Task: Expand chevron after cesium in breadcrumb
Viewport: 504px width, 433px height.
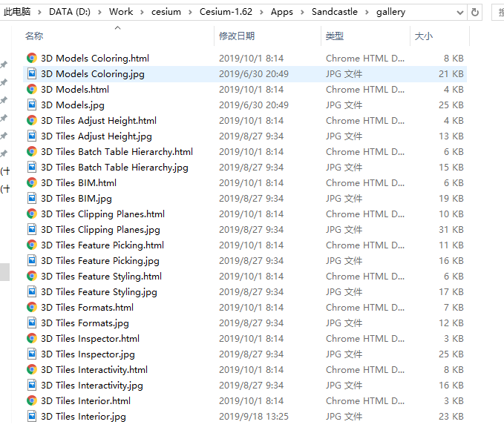Action: 190,12
